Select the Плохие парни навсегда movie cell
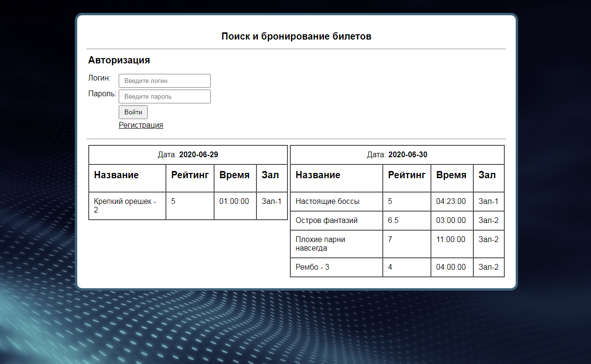591x364 pixels. tap(336, 244)
